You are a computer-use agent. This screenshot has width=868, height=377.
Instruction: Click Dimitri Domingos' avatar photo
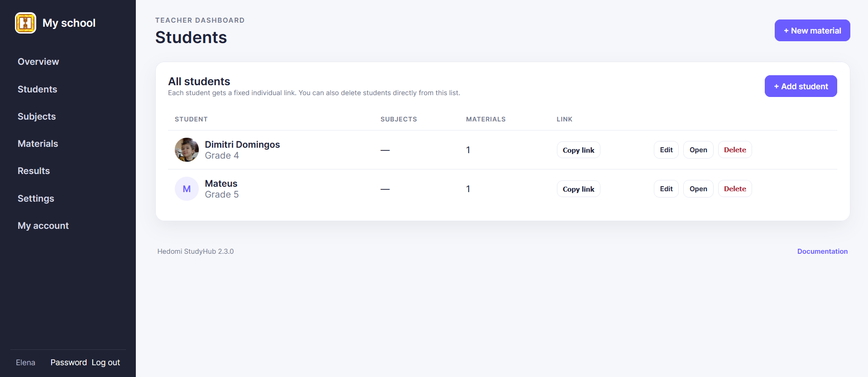[187, 150]
